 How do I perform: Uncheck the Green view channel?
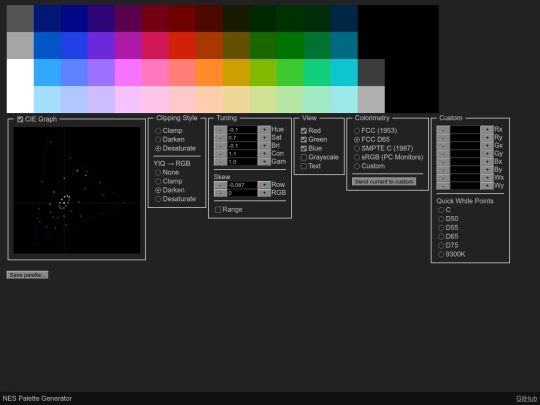[304, 139]
